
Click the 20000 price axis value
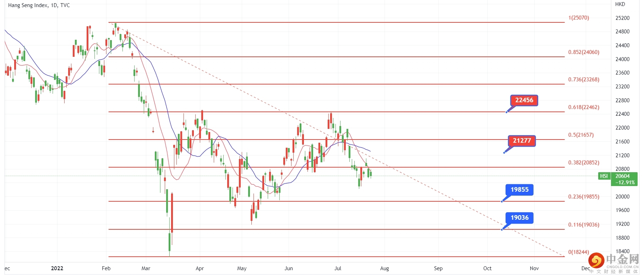point(622,197)
